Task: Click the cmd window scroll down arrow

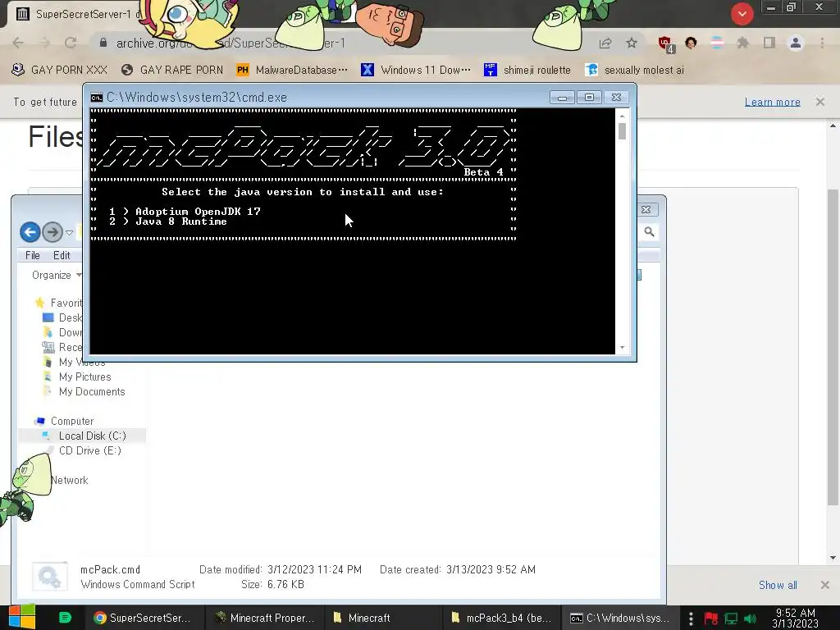Action: (622, 348)
